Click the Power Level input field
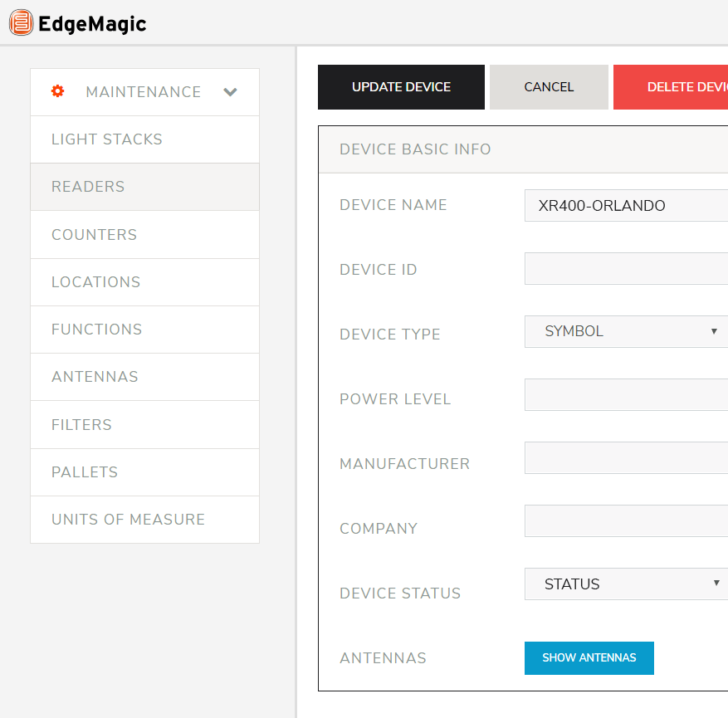 (627, 394)
